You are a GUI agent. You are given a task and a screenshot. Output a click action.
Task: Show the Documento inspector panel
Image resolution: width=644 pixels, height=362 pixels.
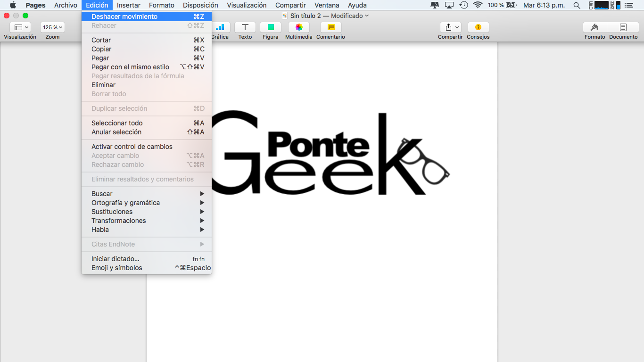623,27
